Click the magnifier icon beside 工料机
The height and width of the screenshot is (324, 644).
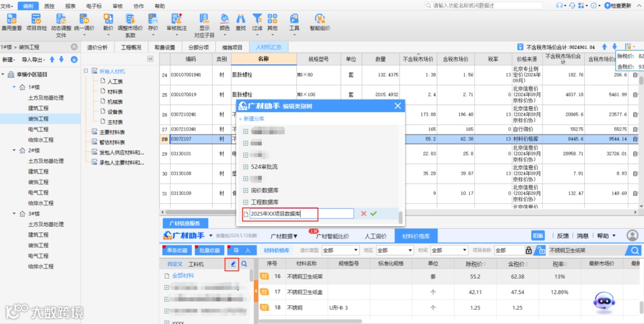(x=244, y=264)
